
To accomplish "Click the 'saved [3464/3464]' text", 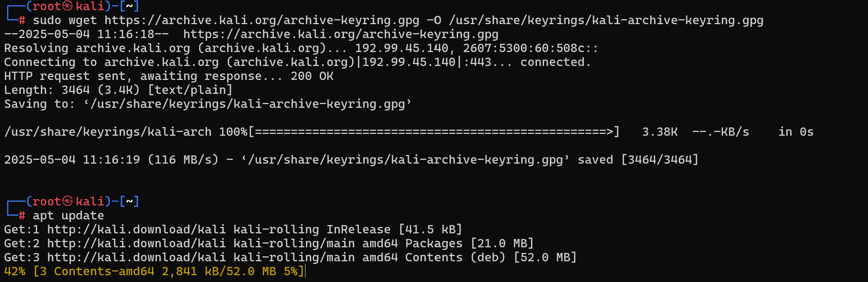I will [638, 160].
